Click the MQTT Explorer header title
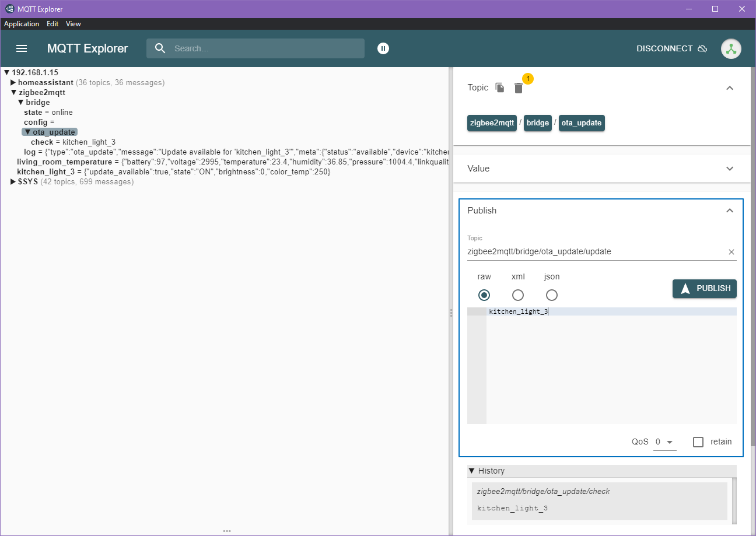The width and height of the screenshot is (756, 536). (x=87, y=48)
